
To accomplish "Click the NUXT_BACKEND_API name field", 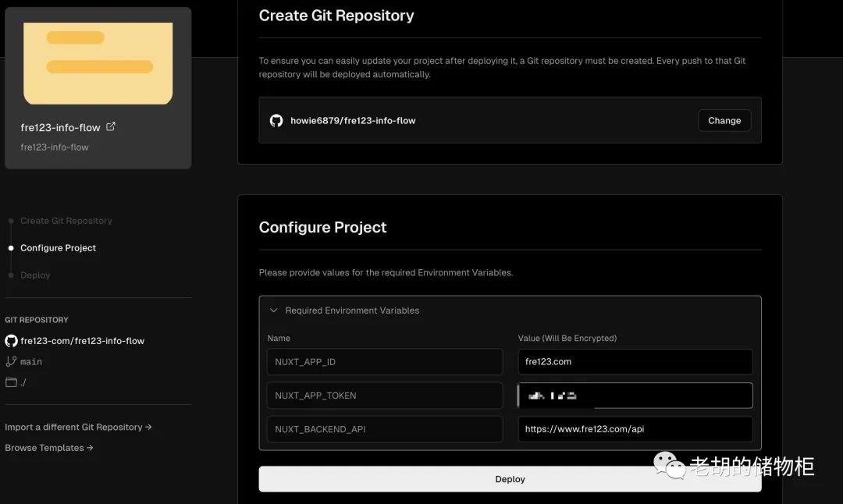I will coord(385,429).
